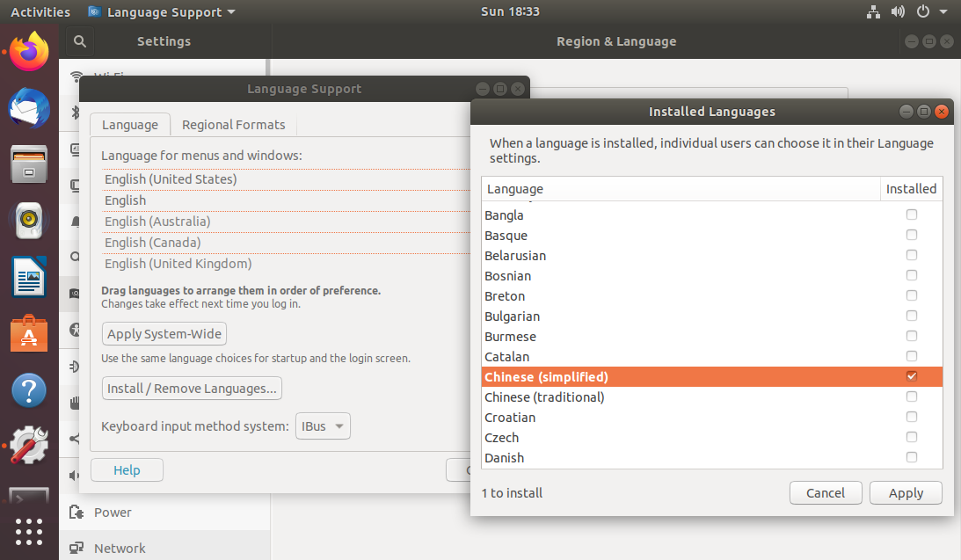Viewport: 961px width, 560px height.
Task: Click the Settings search magnifier icon
Action: click(79, 41)
